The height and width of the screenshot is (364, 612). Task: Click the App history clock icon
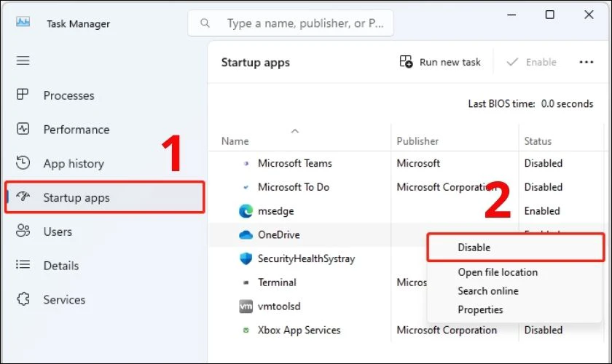coord(23,162)
